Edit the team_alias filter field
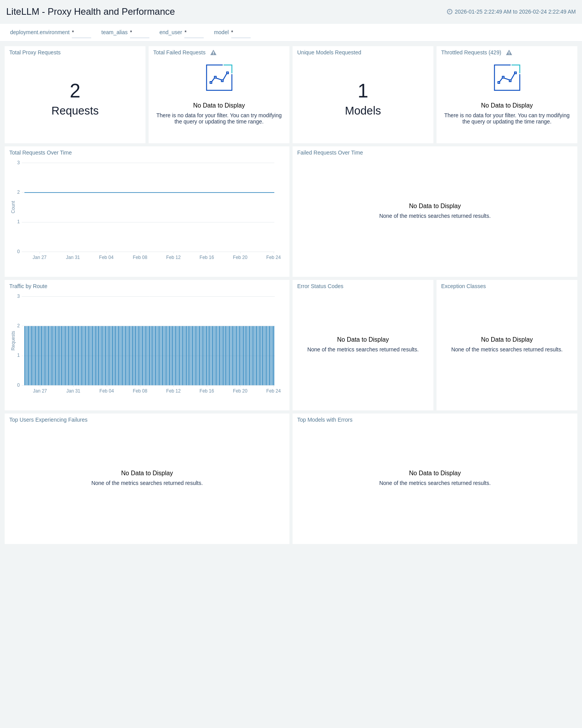This screenshot has height=728, width=582. click(140, 33)
